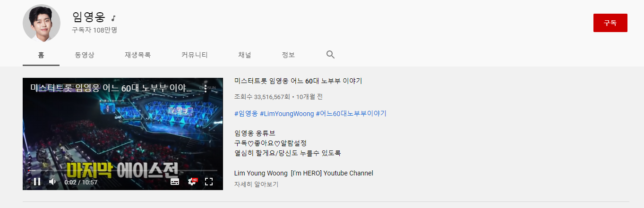Click the subscriber count 구독자 108만명
644x208 pixels.
(94, 30)
